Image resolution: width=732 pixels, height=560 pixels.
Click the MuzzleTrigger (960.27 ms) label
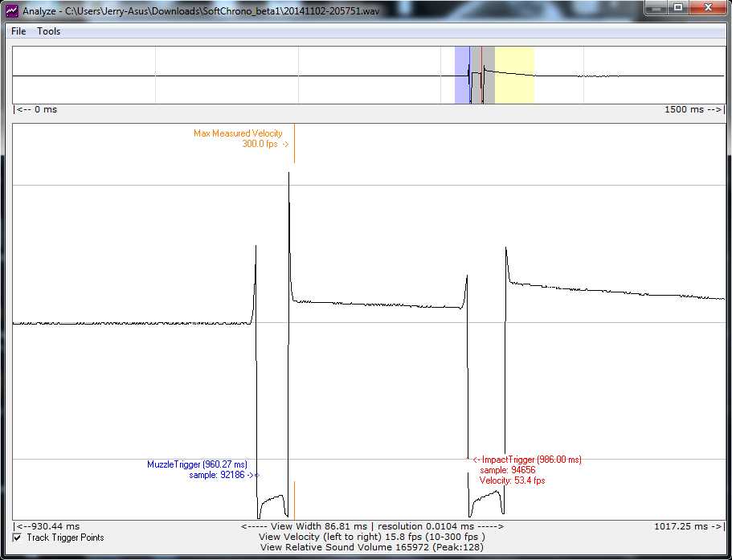(197, 464)
